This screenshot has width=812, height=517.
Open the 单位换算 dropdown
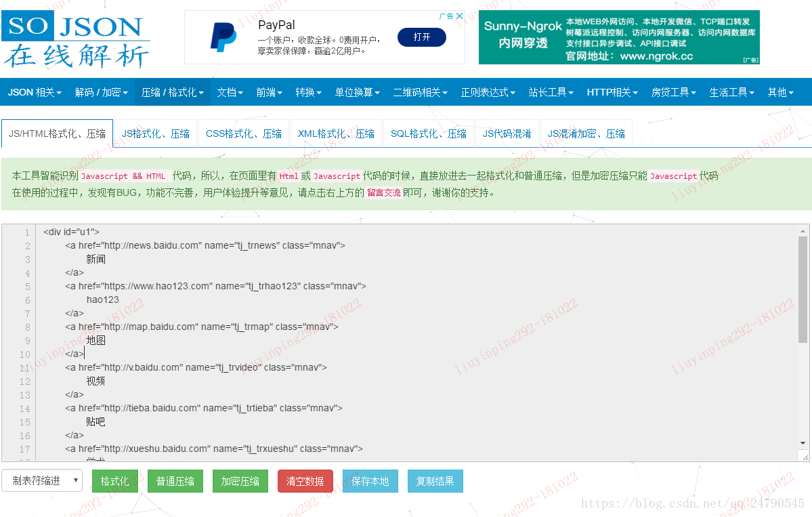pos(358,92)
